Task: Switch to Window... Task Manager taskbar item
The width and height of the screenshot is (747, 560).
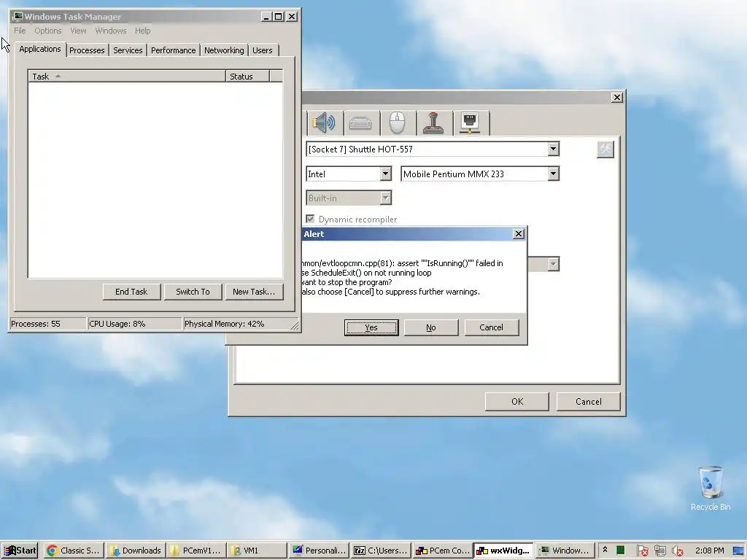Action: coord(565,551)
